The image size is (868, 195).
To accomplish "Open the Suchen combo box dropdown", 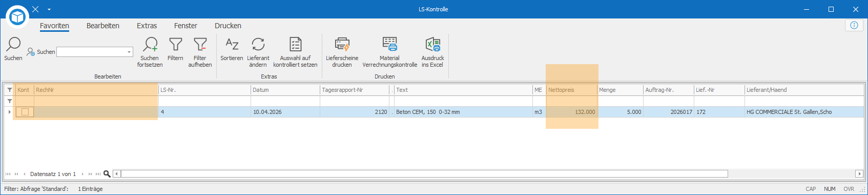I will point(129,52).
